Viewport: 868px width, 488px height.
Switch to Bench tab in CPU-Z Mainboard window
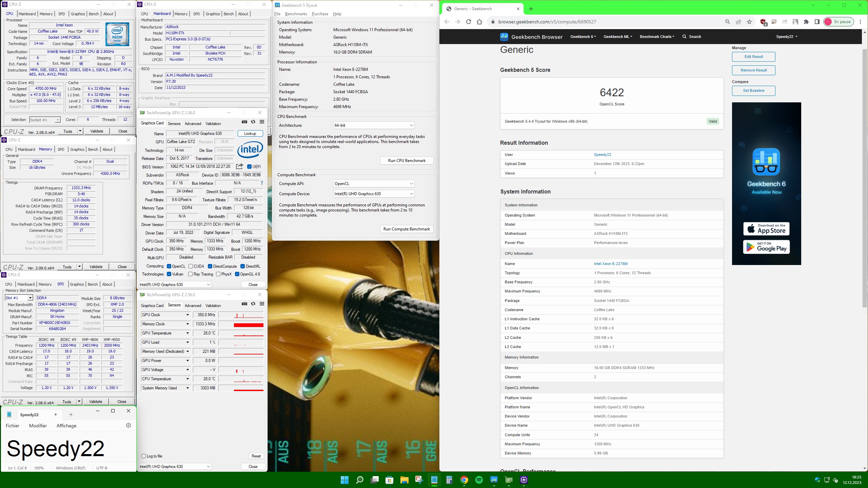(229, 14)
